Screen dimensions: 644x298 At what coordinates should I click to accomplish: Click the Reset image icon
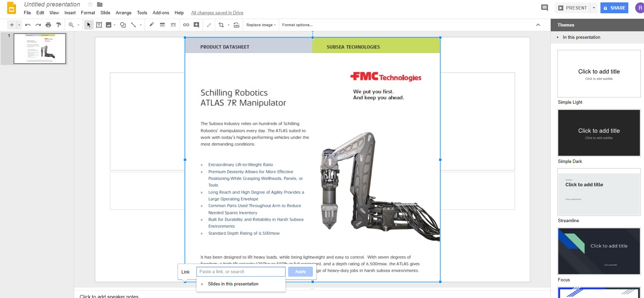click(x=237, y=25)
